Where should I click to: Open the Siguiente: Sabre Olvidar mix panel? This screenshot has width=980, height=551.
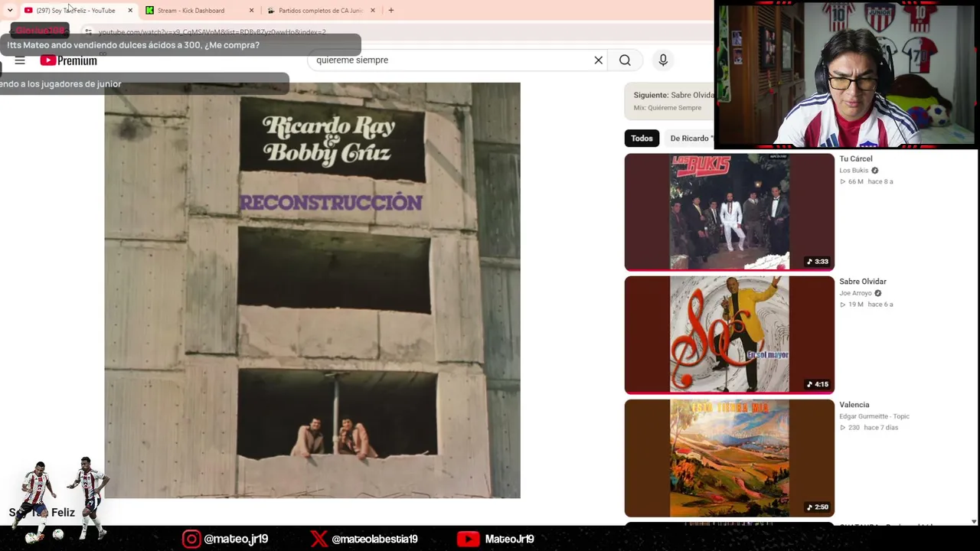pos(669,101)
